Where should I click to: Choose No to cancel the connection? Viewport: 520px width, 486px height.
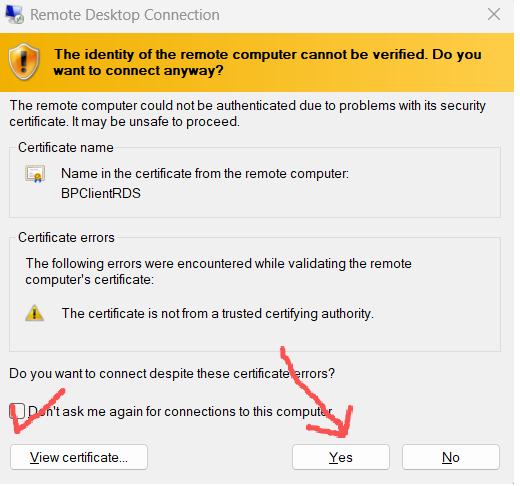click(451, 457)
